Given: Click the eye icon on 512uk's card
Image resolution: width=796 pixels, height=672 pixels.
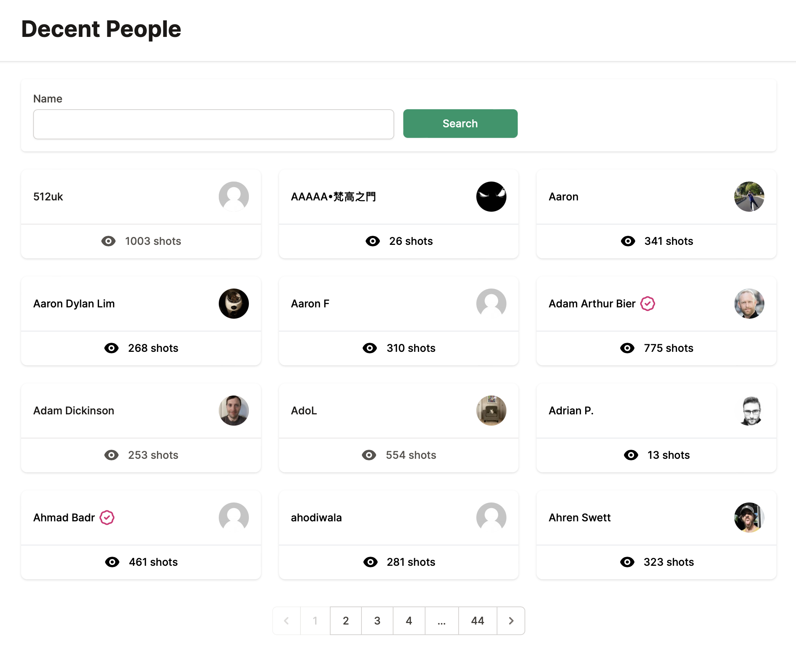Looking at the screenshot, I should click(x=108, y=241).
